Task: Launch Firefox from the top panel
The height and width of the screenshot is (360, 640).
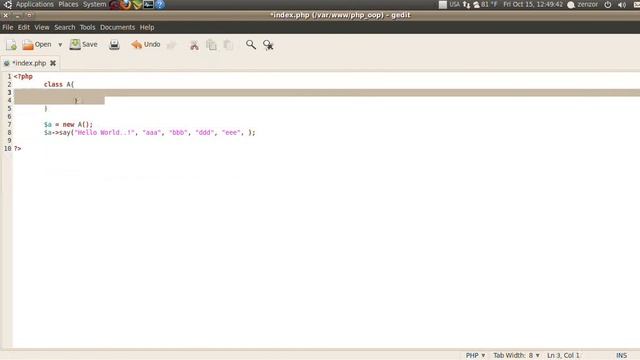Action: [126, 4]
